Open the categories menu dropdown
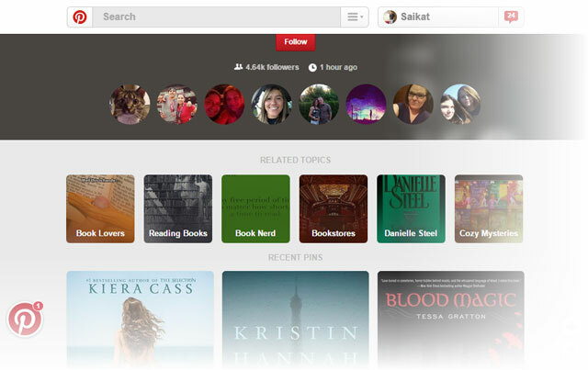Image resolution: width=588 pixels, height=370 pixels. point(355,17)
